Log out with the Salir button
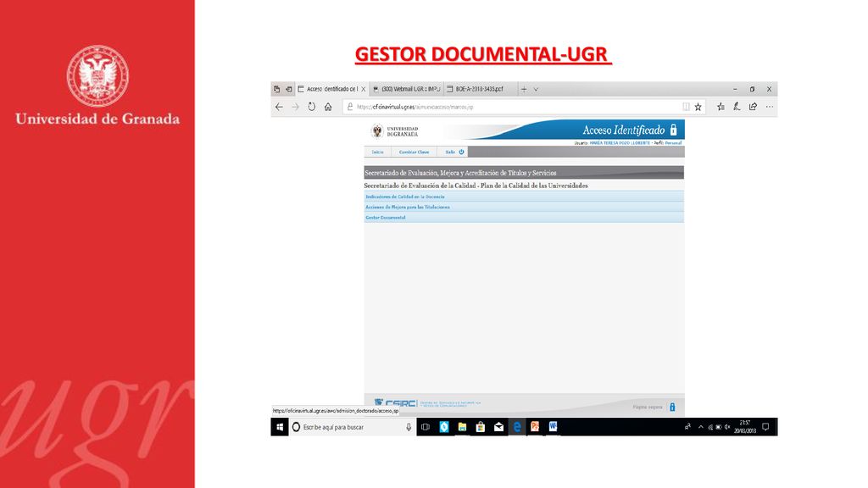This screenshot has width=868, height=488. [454, 152]
